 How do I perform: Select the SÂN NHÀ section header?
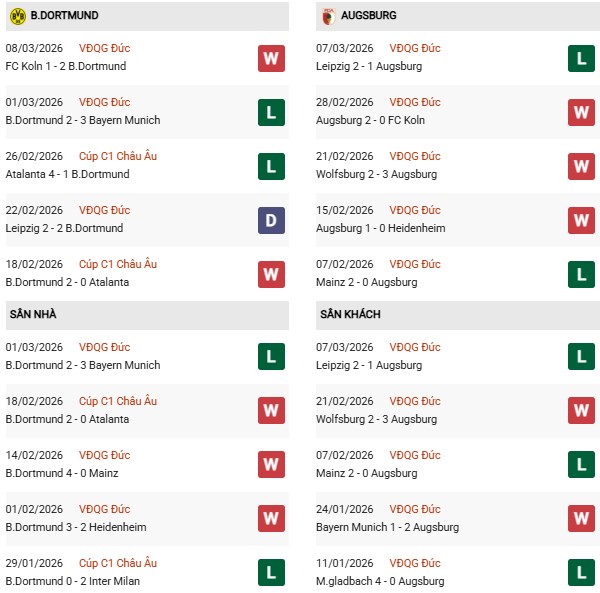pos(32,314)
